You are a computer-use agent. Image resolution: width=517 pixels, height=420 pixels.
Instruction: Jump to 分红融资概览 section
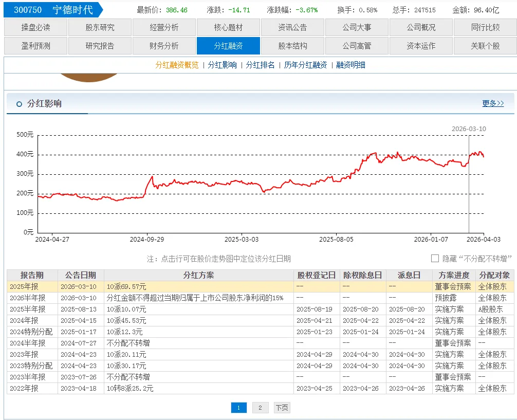(177, 65)
